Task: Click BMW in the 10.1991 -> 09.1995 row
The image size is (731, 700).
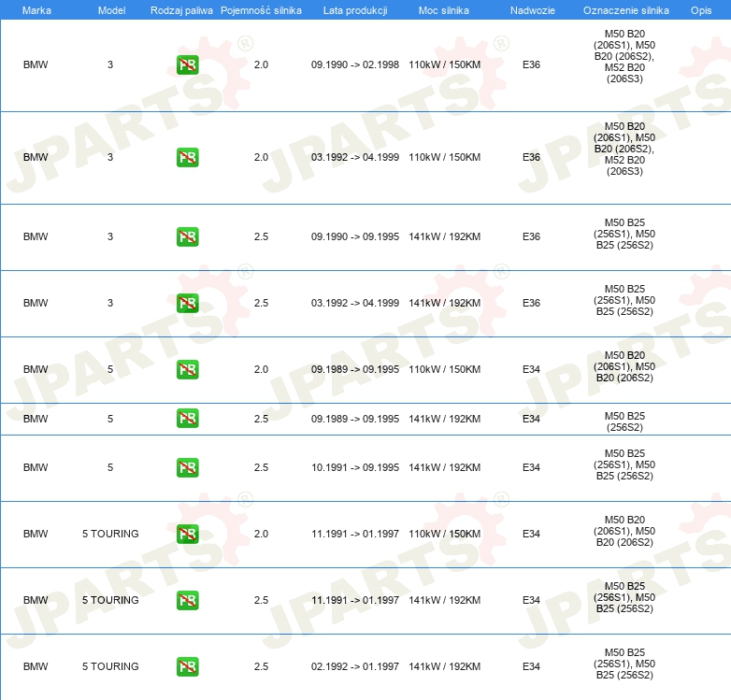Action: pos(36,467)
